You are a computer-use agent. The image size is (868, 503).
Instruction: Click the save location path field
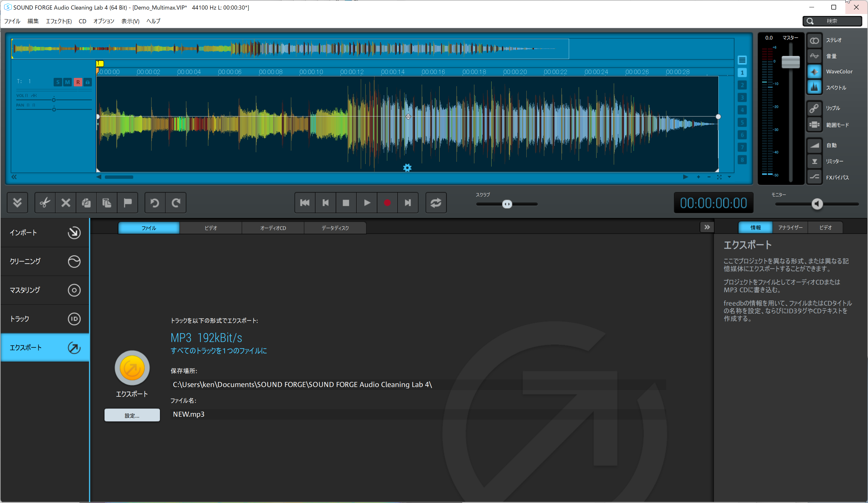418,385
